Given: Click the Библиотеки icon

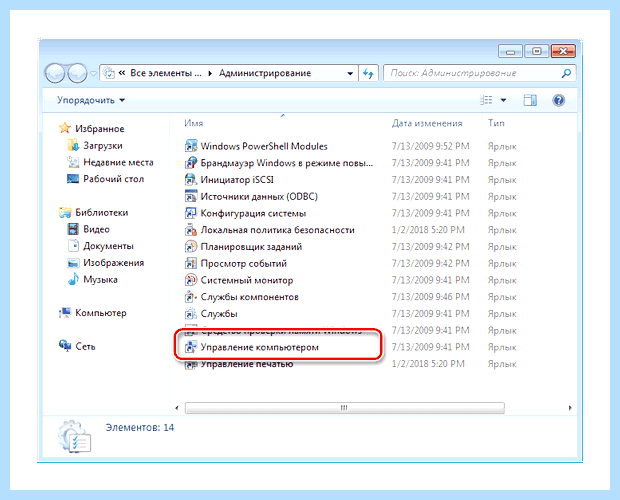Looking at the screenshot, I should click(65, 212).
